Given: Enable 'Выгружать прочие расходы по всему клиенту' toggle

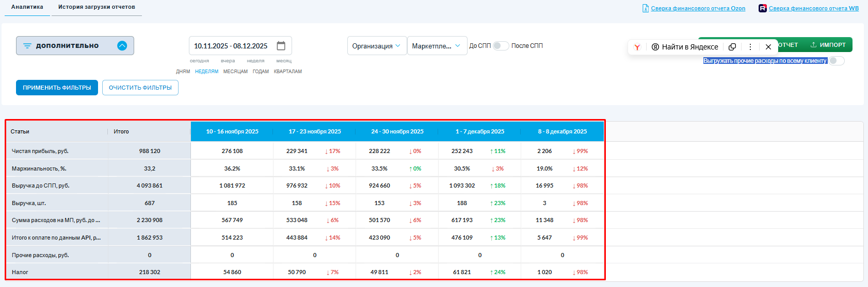Looking at the screenshot, I should coord(837,61).
